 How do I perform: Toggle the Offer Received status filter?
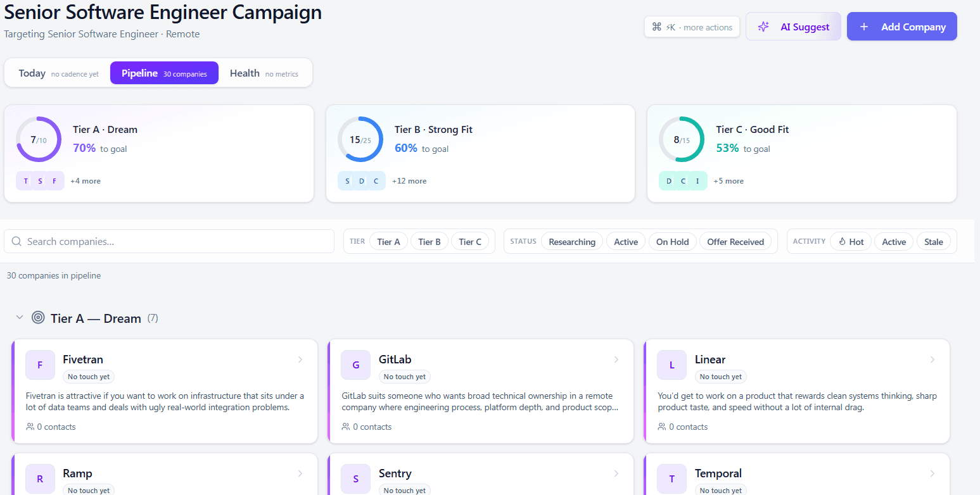coord(735,241)
